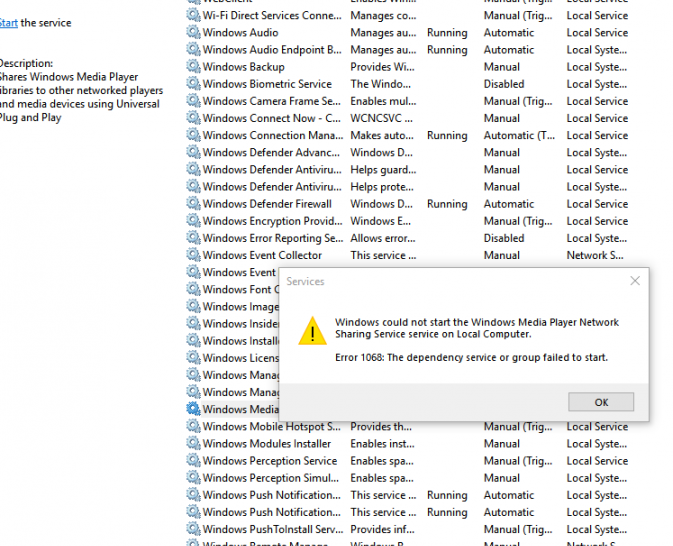
Task: Click Enables inst... description of Modules Installer
Action: pos(382,444)
